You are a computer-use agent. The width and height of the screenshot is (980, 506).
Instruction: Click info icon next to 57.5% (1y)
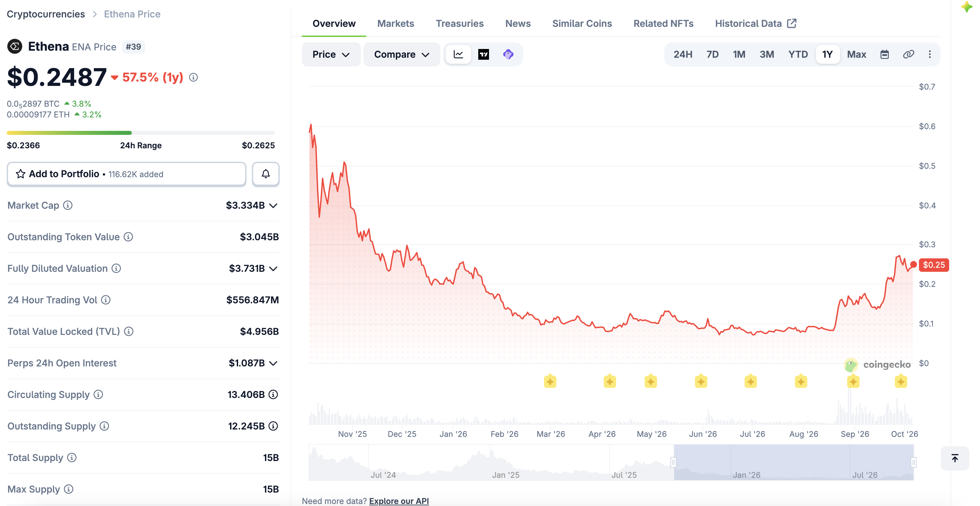pyautogui.click(x=193, y=77)
